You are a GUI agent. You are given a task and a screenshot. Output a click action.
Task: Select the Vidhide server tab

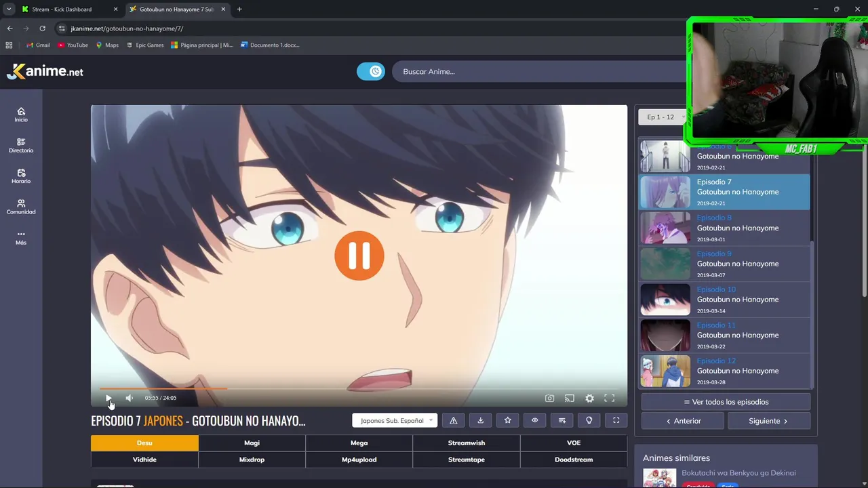click(144, 460)
